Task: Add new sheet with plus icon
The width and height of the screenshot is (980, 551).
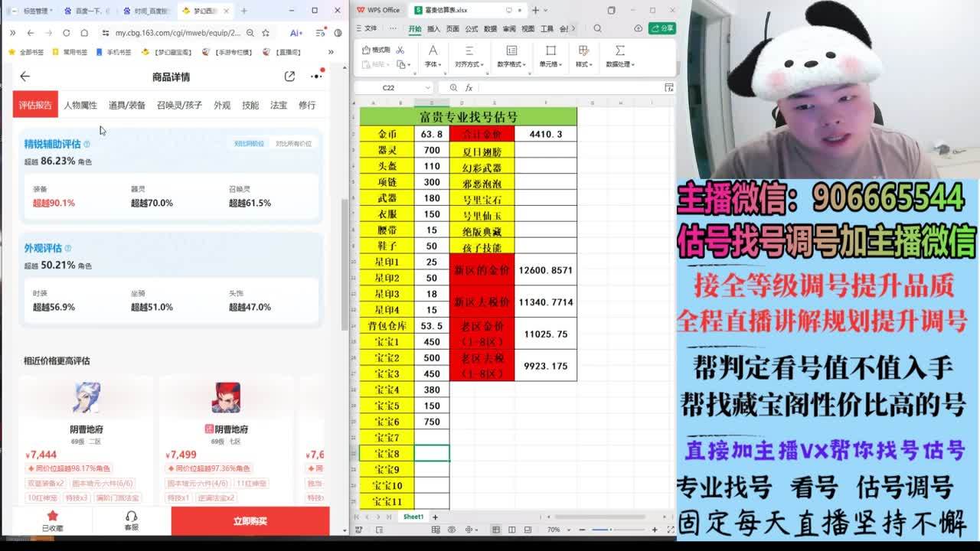Action: 436,517
